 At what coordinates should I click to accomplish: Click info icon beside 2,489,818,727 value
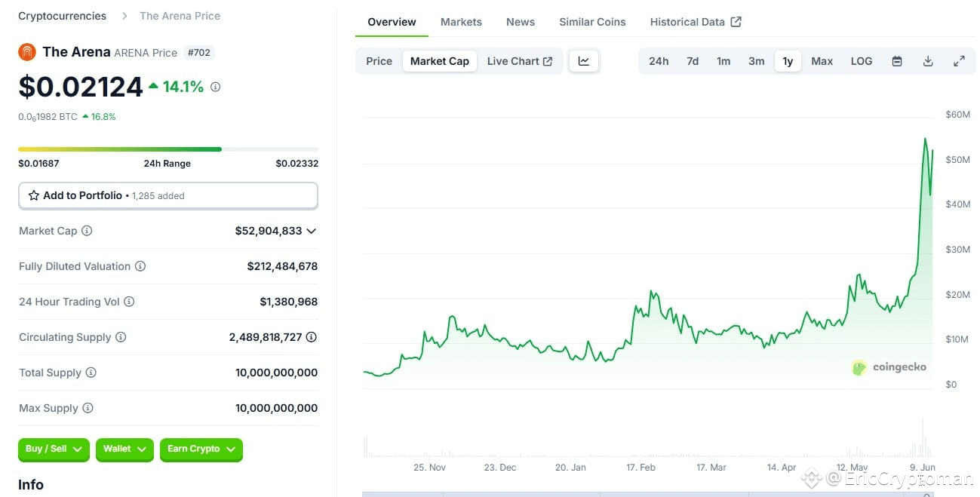click(x=311, y=337)
